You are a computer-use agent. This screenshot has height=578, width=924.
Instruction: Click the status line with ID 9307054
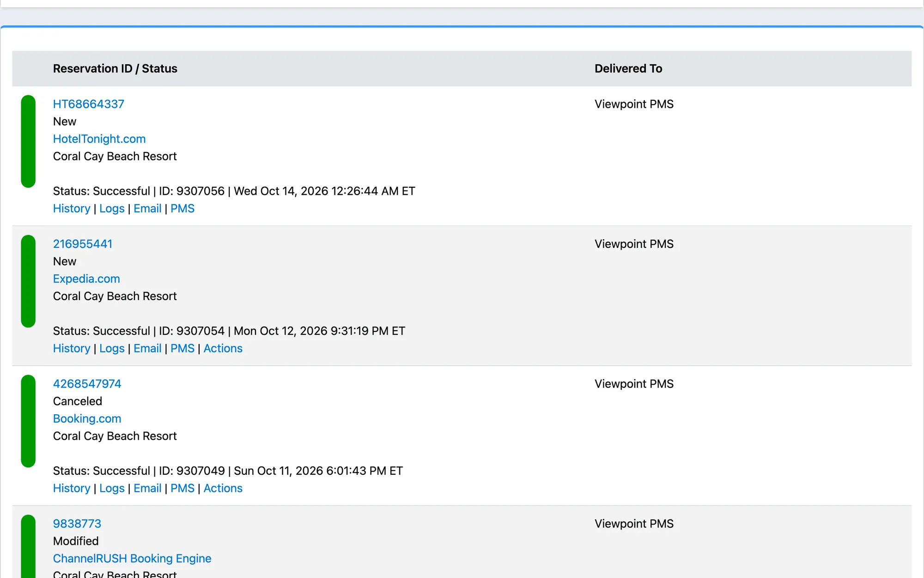(x=229, y=331)
